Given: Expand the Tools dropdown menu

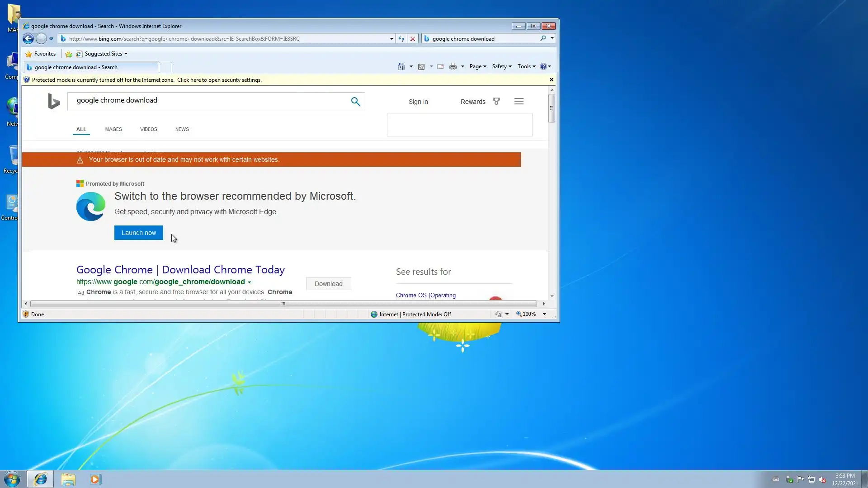Looking at the screenshot, I should coord(526,66).
